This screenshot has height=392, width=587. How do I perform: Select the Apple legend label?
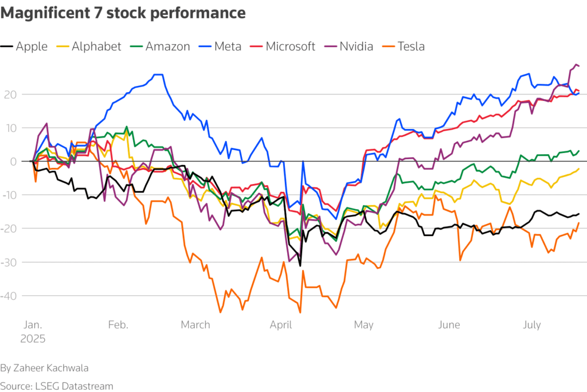[32, 47]
